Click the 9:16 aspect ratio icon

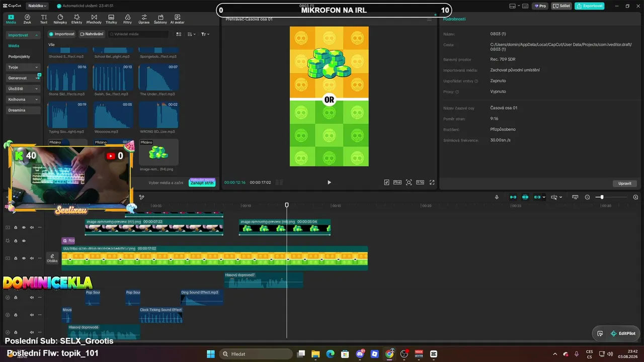point(420,183)
